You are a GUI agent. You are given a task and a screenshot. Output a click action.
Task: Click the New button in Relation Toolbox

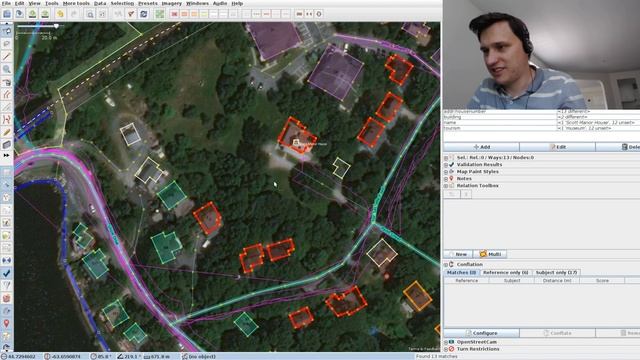coord(458,254)
